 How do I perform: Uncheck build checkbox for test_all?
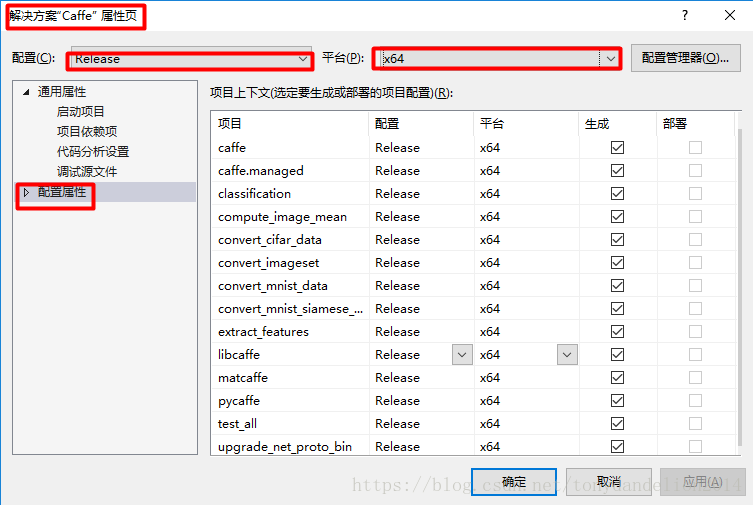tap(618, 424)
